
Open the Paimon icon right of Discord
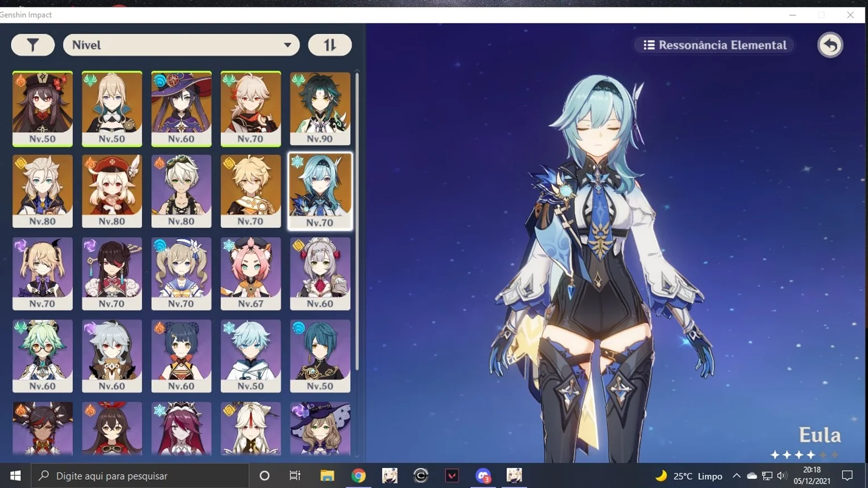514,476
